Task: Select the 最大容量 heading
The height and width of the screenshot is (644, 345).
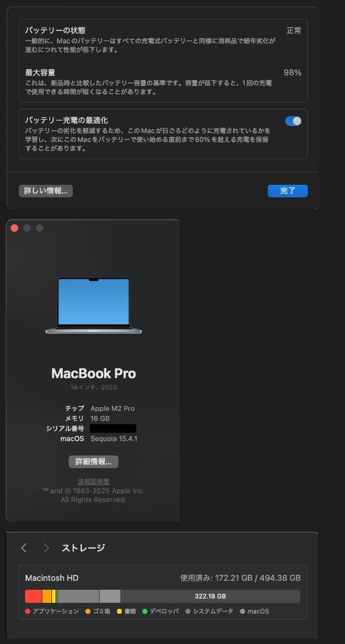Action: [x=41, y=73]
